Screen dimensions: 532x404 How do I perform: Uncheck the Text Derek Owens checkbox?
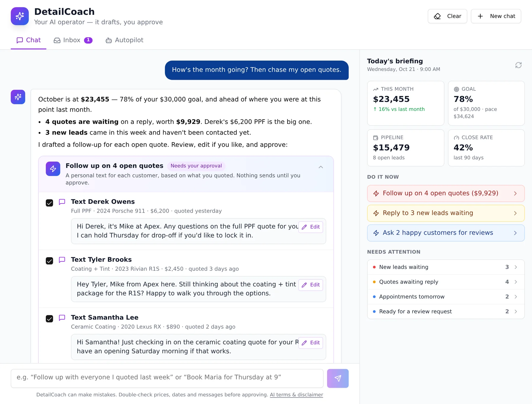pos(49,203)
